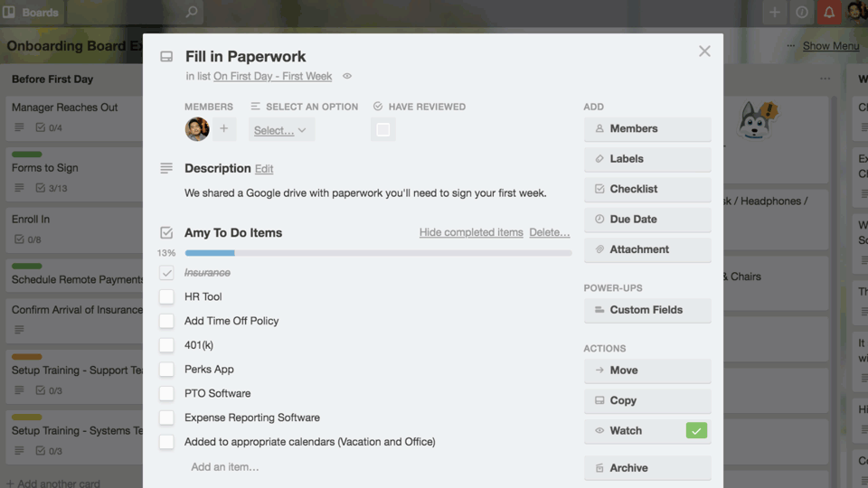The image size is (868, 488).
Task: Click the Fill in Paperwork card title
Action: click(245, 56)
